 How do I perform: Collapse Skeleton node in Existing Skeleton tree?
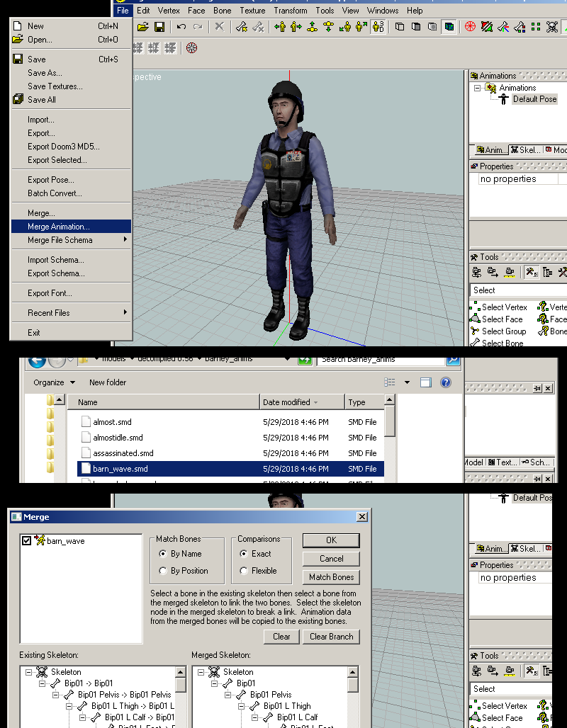[29, 672]
